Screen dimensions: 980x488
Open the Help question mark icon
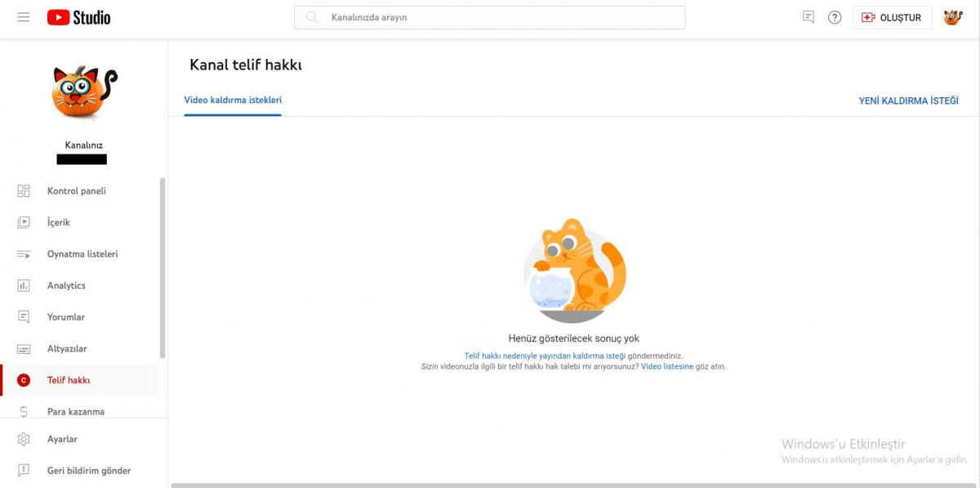point(835,17)
